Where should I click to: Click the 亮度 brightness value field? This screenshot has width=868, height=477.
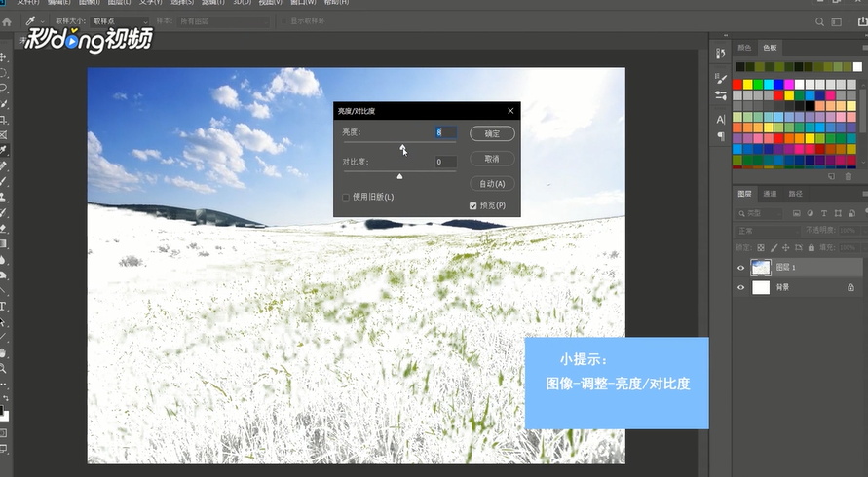(x=446, y=132)
